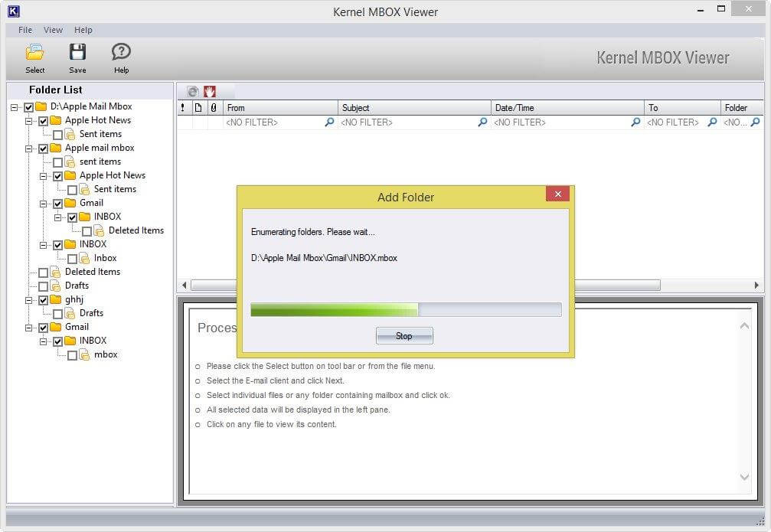Collapse the bottom Gmail folder node
This screenshot has height=532, width=771.
tap(28, 328)
